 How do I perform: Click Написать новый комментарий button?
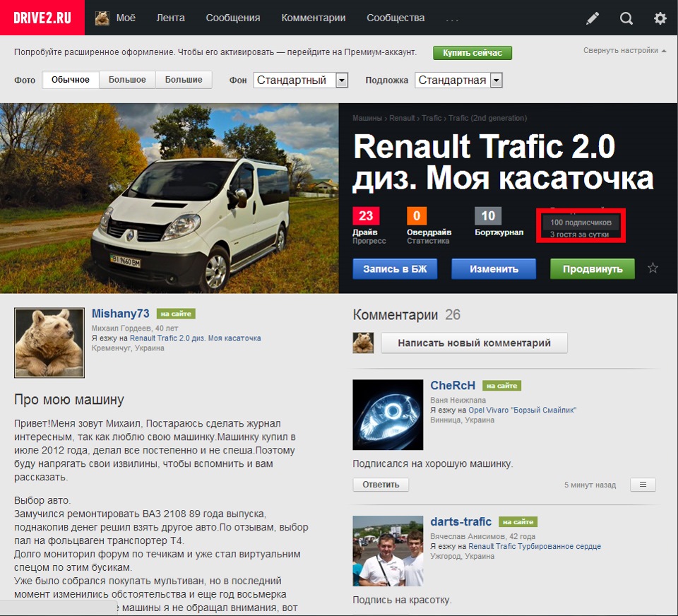click(x=474, y=343)
